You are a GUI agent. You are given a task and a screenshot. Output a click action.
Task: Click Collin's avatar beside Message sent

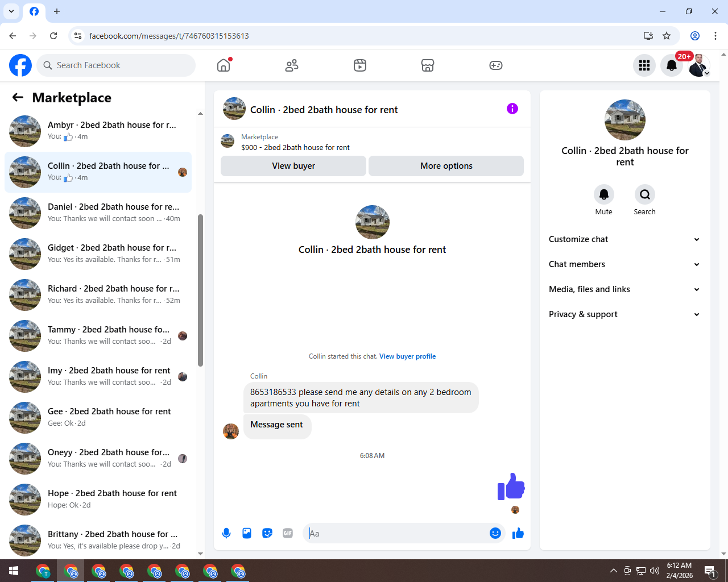tap(231, 431)
